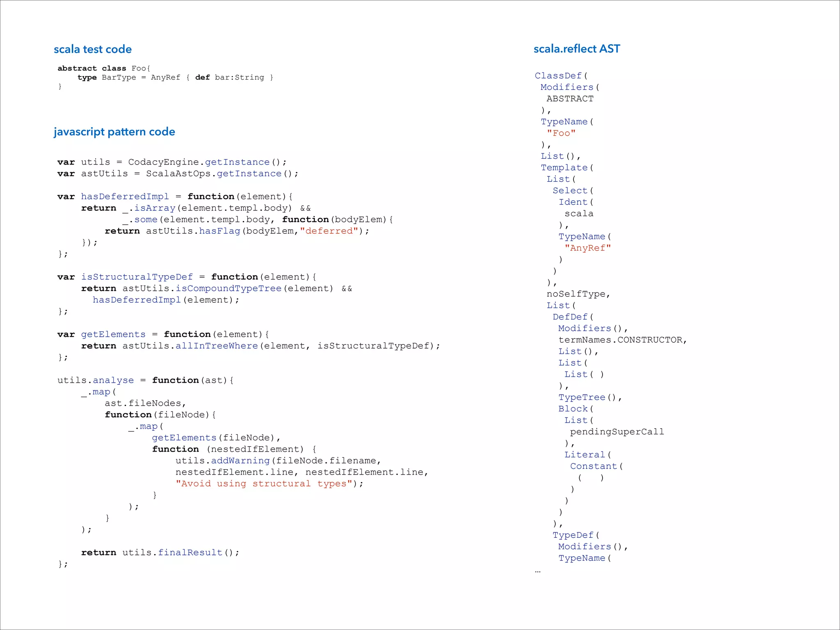Click 'utils.analyse = function(ast){' line
The width and height of the screenshot is (840, 630).
(x=146, y=380)
